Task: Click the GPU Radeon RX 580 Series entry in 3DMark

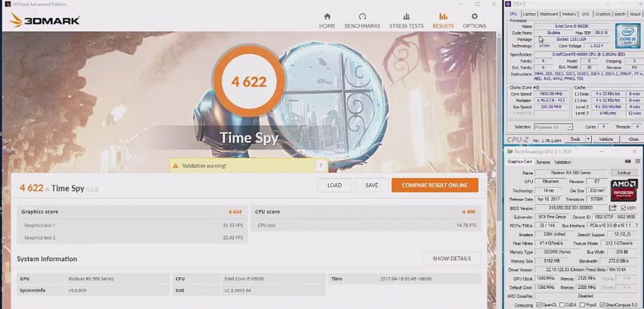Action: tap(91, 279)
